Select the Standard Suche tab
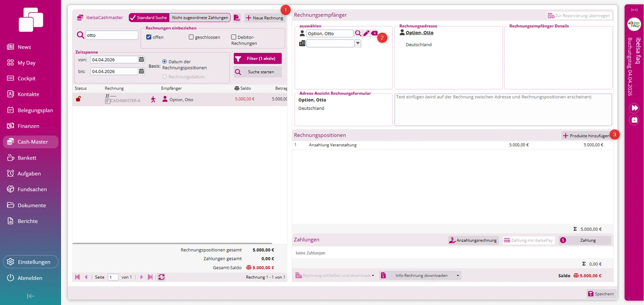Screen dimensions: 644x305 click(149, 18)
